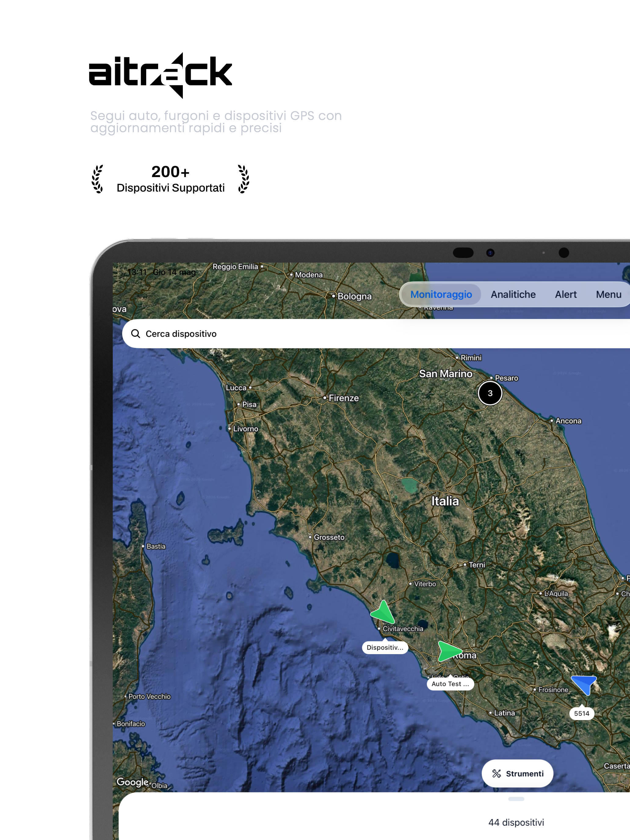Click the Auto Test ... marker label

pyautogui.click(x=451, y=684)
